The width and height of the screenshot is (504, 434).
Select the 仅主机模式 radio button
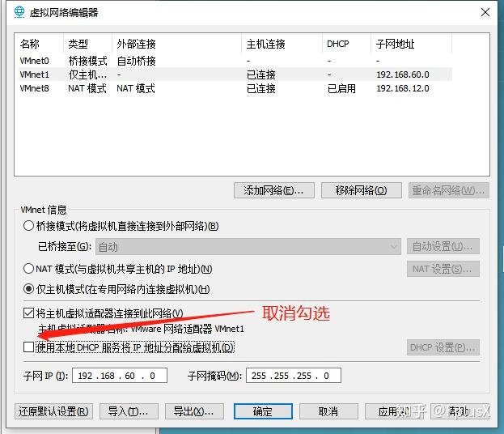coord(28,289)
